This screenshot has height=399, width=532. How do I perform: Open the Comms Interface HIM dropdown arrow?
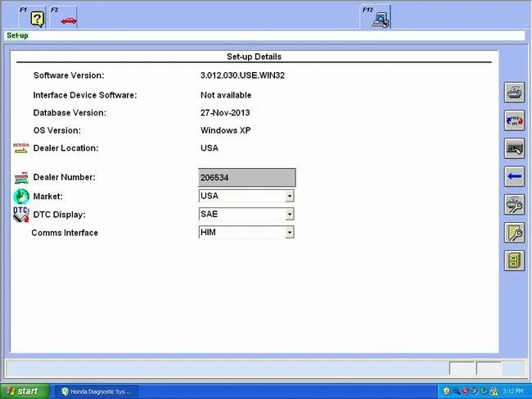coord(290,233)
